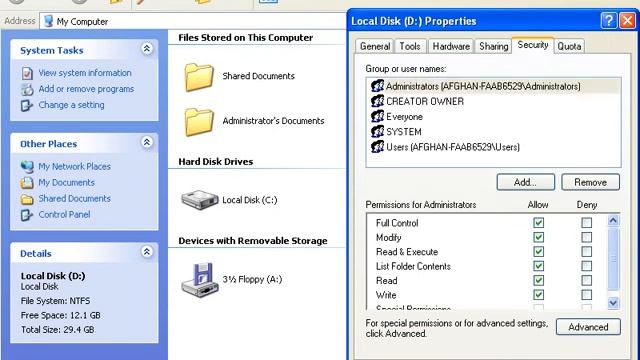
Task: Click the Control Panel icon in Other Places
Action: (x=27, y=215)
